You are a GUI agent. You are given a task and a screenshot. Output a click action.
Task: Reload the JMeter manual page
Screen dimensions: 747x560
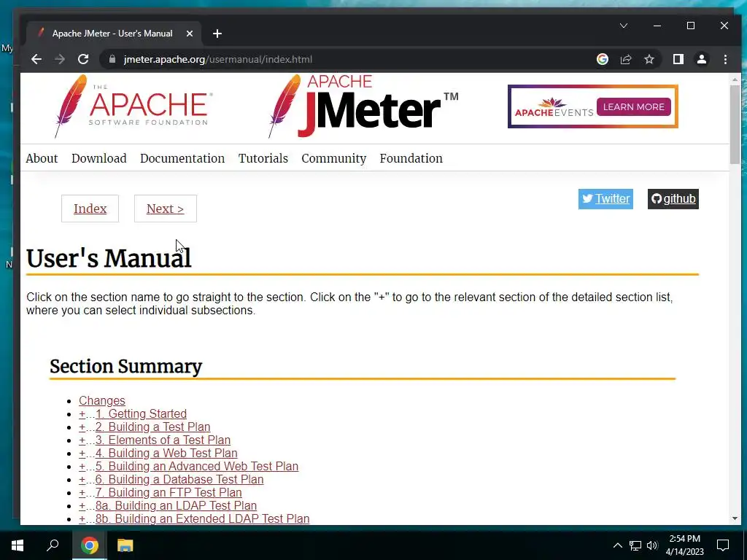point(83,59)
